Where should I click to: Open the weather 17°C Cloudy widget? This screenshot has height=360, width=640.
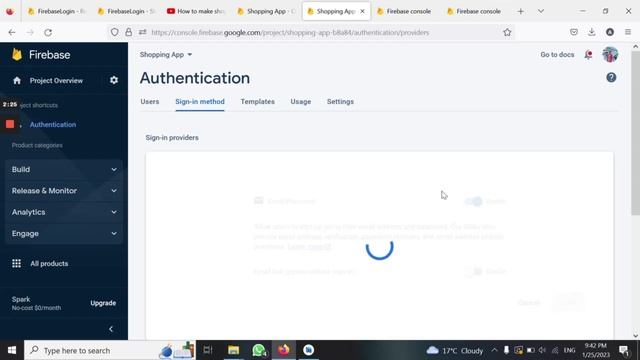point(455,350)
